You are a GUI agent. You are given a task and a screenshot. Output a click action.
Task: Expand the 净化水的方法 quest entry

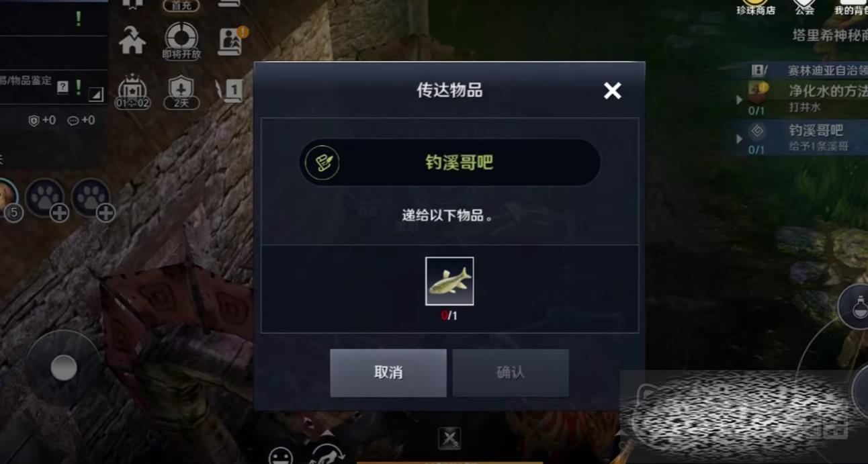click(x=740, y=99)
